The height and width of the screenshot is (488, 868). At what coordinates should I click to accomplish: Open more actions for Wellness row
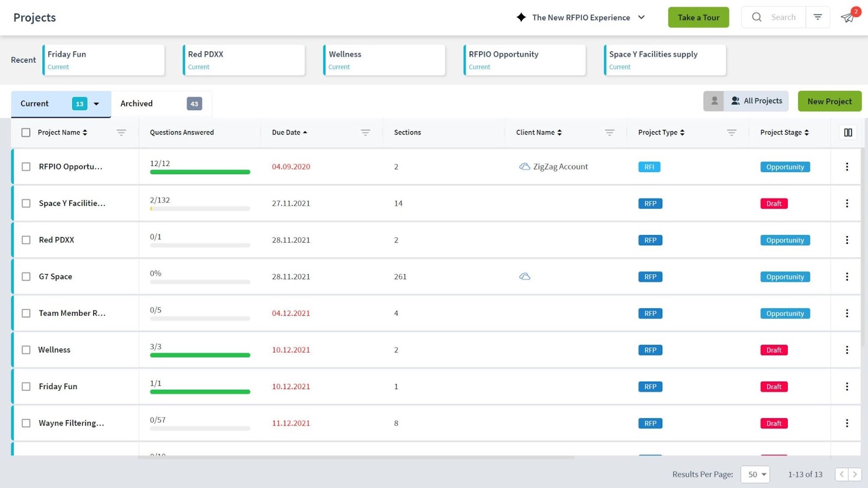847,350
